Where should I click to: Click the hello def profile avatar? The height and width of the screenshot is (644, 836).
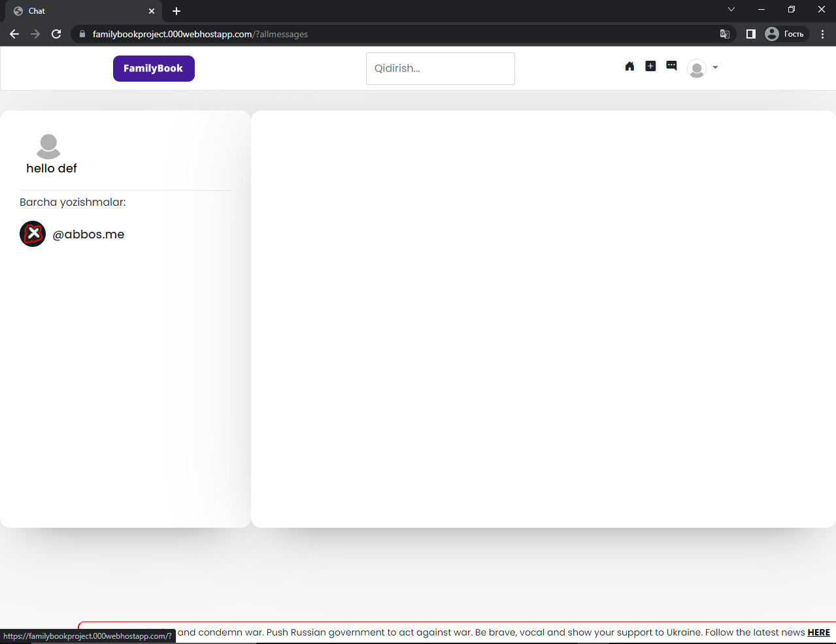pos(48,146)
